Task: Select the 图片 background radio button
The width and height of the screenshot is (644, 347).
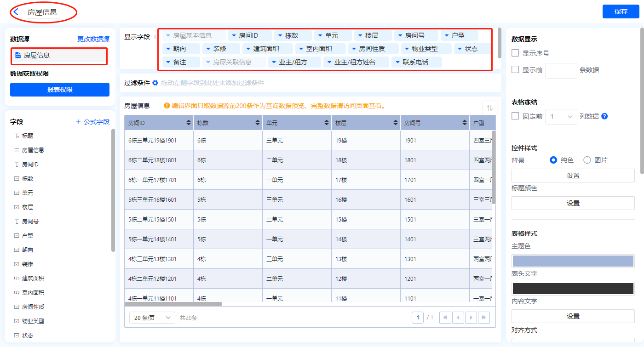Action: (x=587, y=160)
